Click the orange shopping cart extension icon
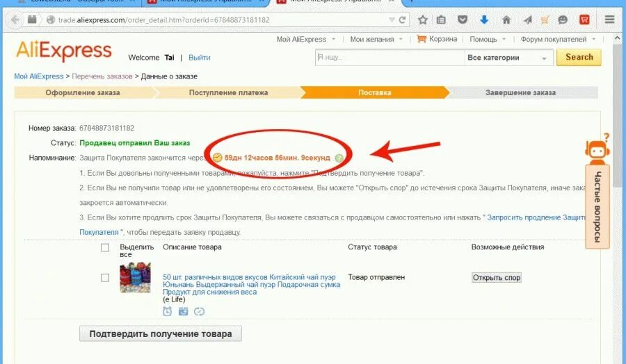Viewport: 626px width, 364px height. (x=545, y=19)
